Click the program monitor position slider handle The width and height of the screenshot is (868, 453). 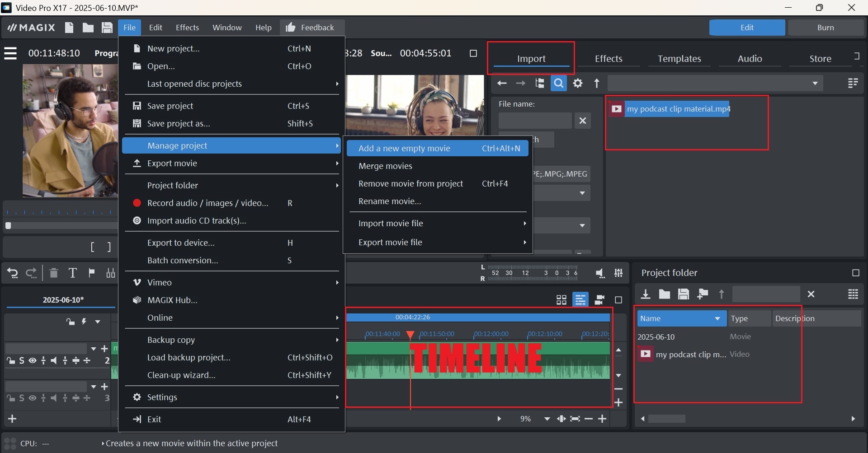click(x=8, y=225)
